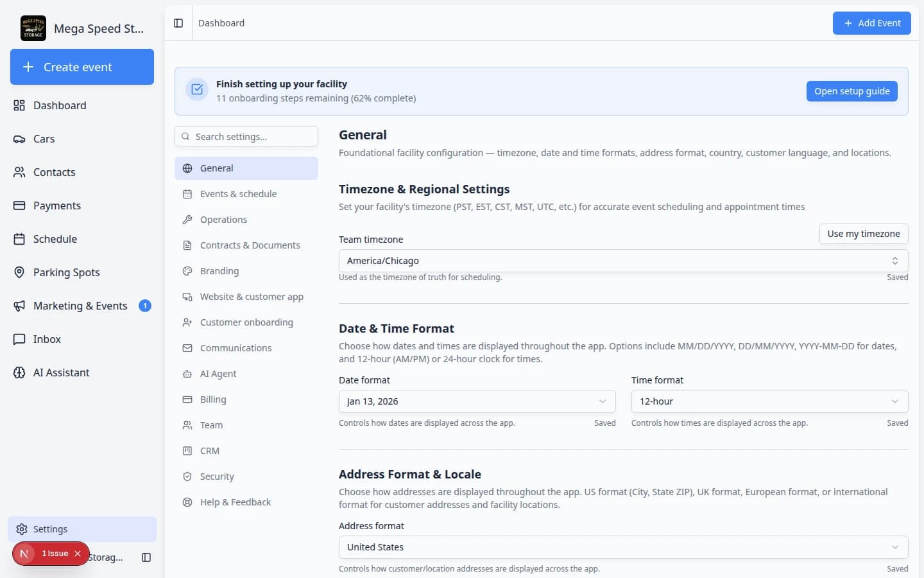Click Open setup guide button
This screenshot has height=578, width=924.
point(851,91)
